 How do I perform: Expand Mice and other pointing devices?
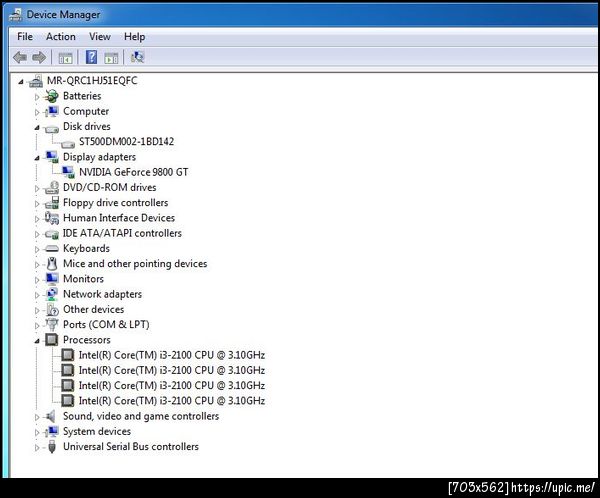click(37, 265)
